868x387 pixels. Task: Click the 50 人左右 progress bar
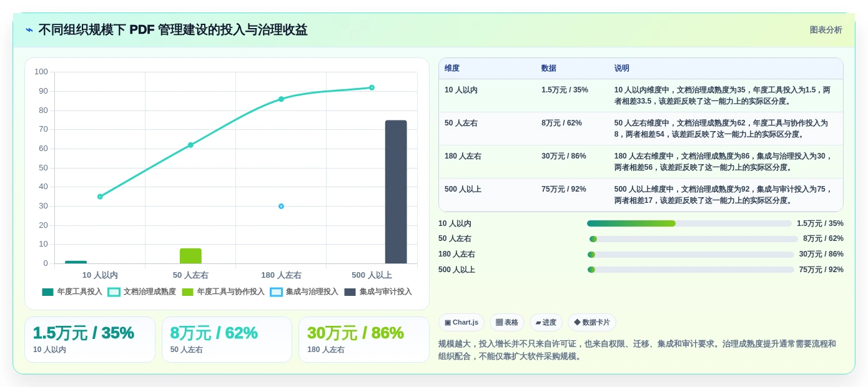(x=694, y=239)
